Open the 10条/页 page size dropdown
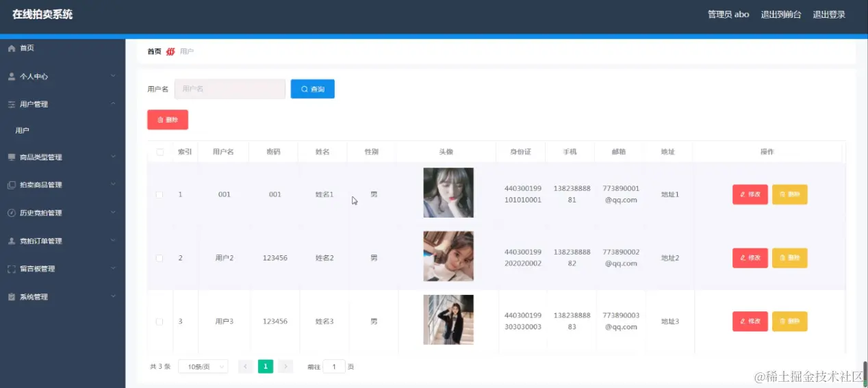 point(203,367)
